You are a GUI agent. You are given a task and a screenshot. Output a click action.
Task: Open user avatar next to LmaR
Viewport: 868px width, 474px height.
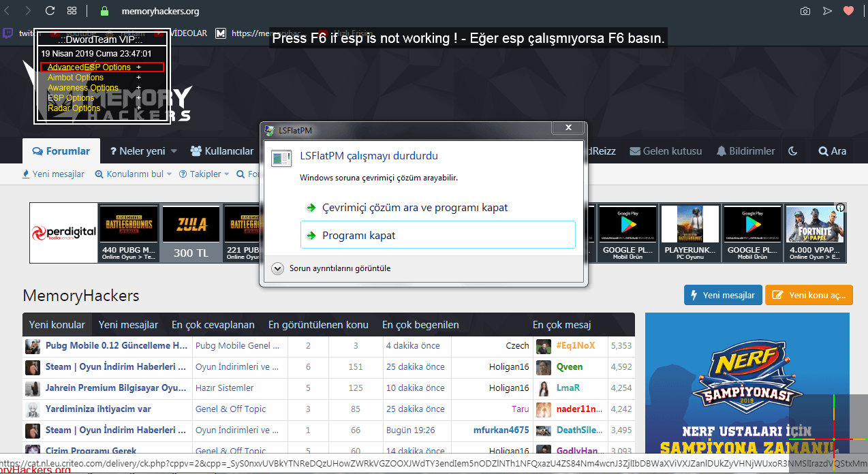[543, 388]
